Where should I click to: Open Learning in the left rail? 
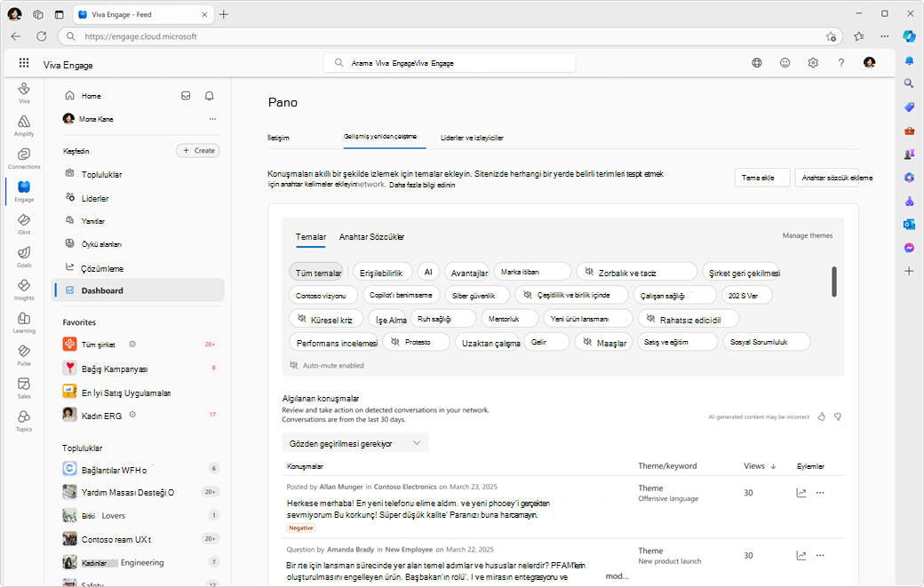24,322
